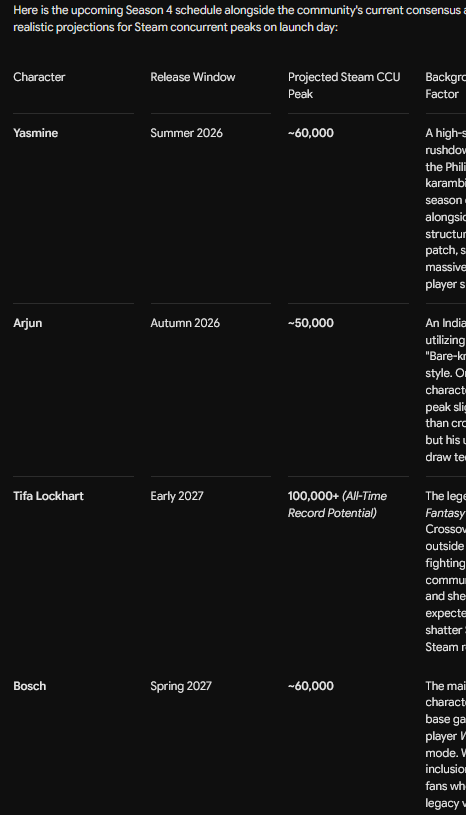This screenshot has width=466, height=815.
Task: Click Bosch's ~60,000 projected peak value
Action: tap(311, 686)
